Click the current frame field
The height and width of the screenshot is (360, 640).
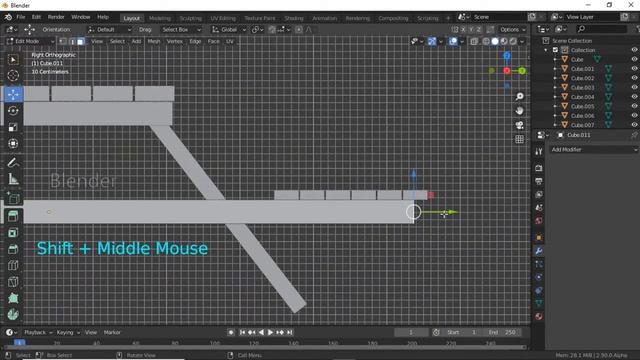411,332
